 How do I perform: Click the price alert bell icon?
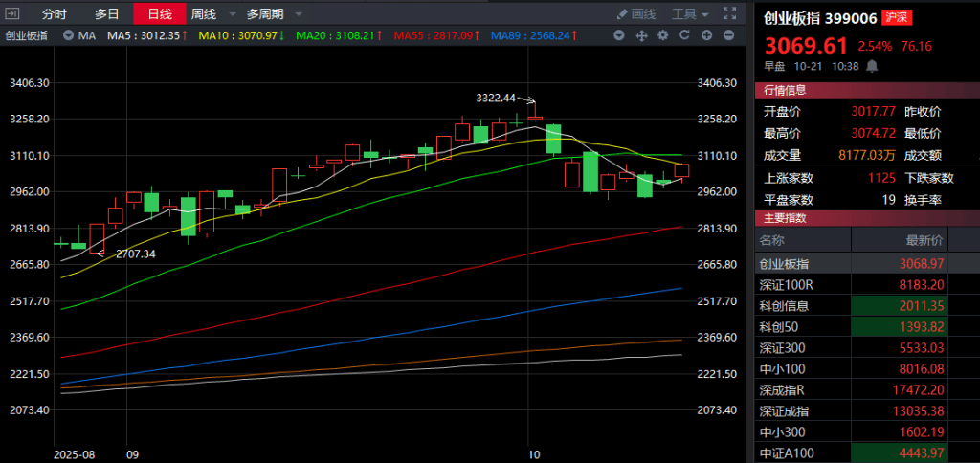click(x=872, y=66)
